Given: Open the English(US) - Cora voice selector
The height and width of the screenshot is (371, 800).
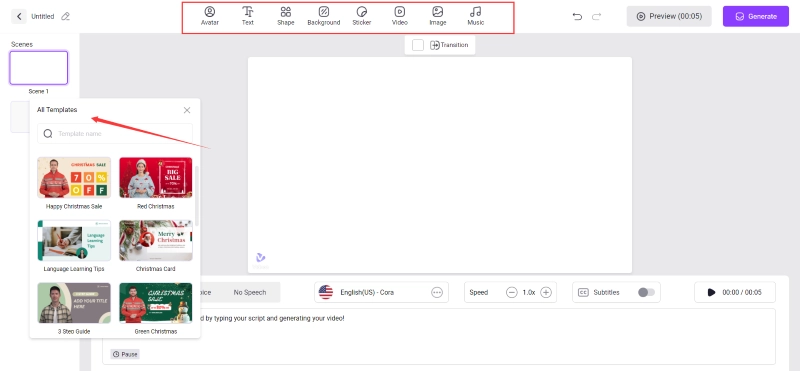Looking at the screenshot, I should click(x=381, y=292).
